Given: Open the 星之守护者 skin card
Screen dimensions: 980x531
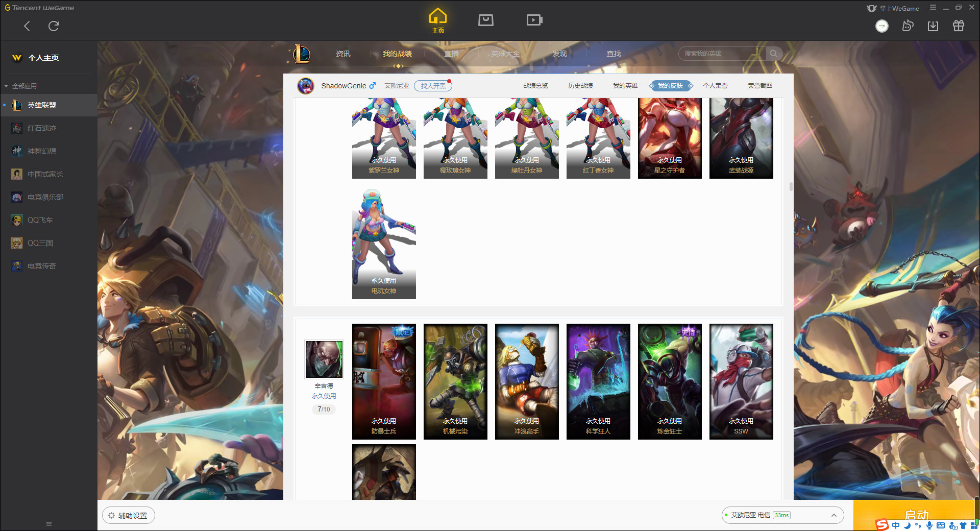Looking at the screenshot, I should (x=670, y=138).
